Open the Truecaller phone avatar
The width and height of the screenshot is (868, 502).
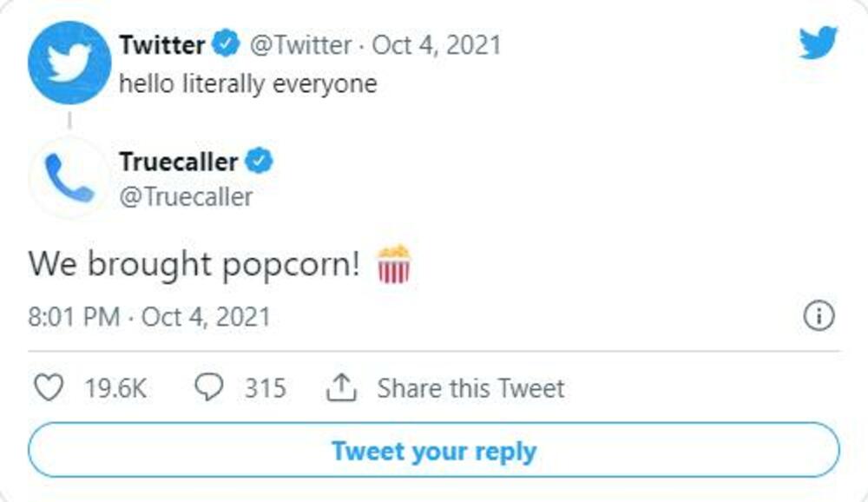[69, 177]
